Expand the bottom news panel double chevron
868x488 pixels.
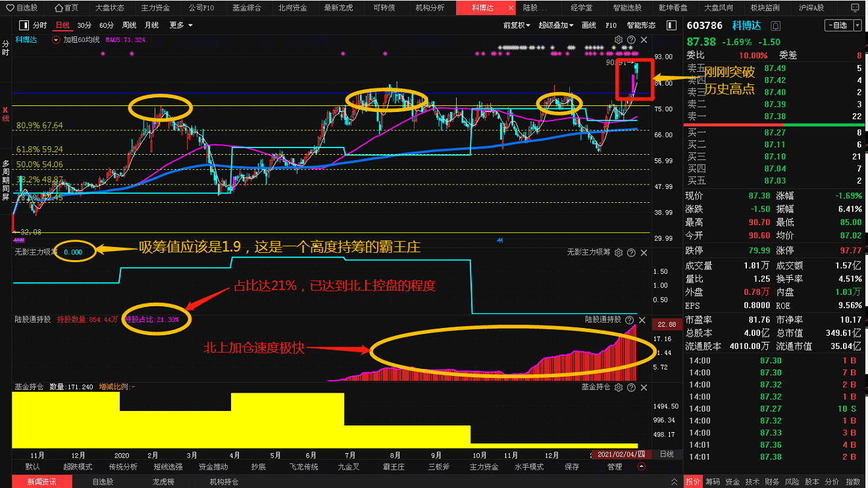[x=674, y=481]
